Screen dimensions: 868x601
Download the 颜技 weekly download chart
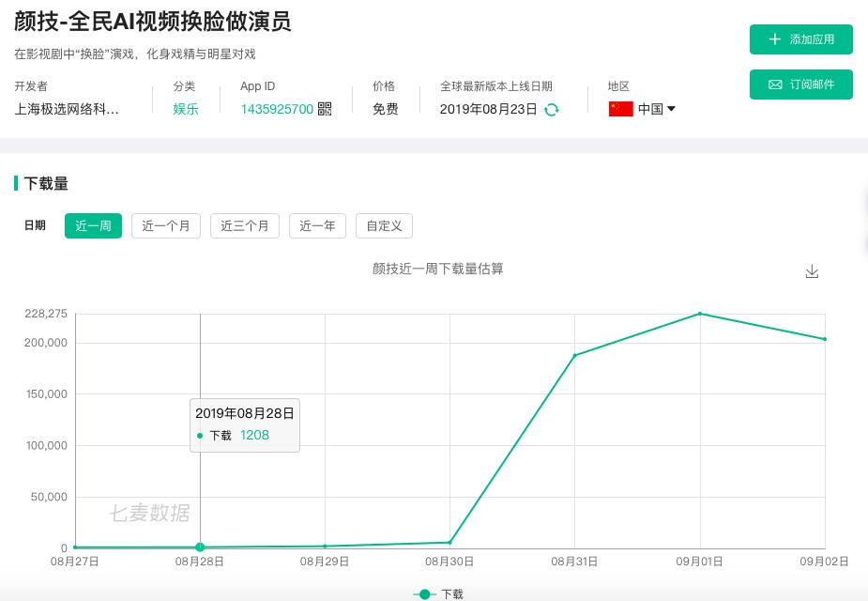[811, 271]
